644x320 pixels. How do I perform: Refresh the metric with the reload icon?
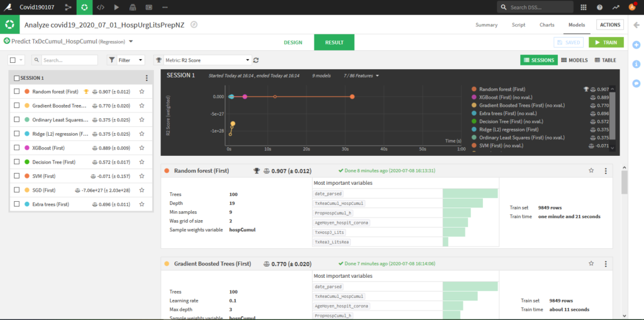tap(256, 60)
